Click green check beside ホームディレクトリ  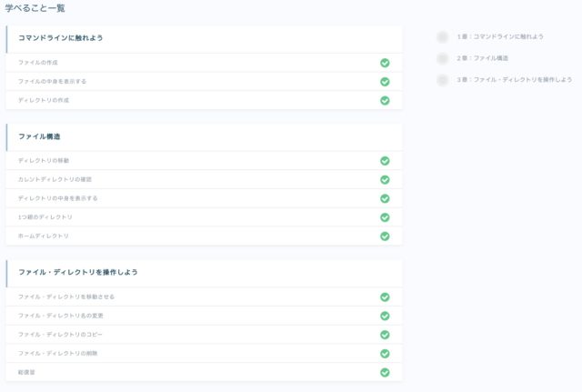pos(385,236)
